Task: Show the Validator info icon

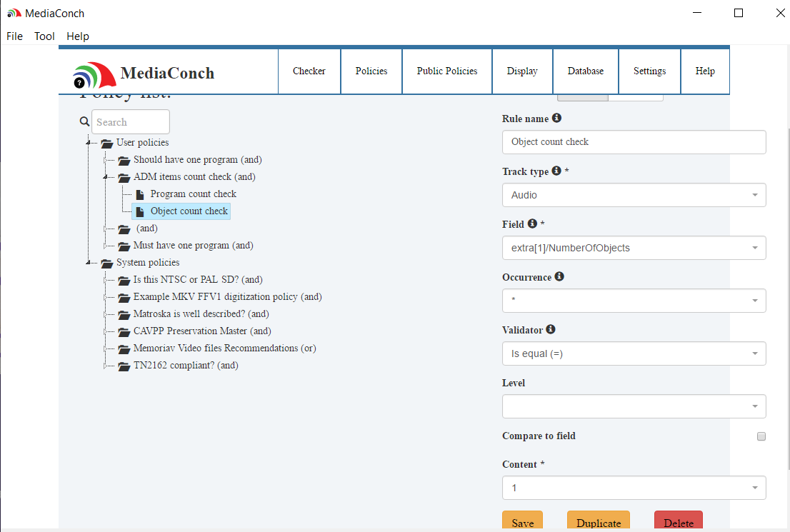Action: (x=551, y=329)
